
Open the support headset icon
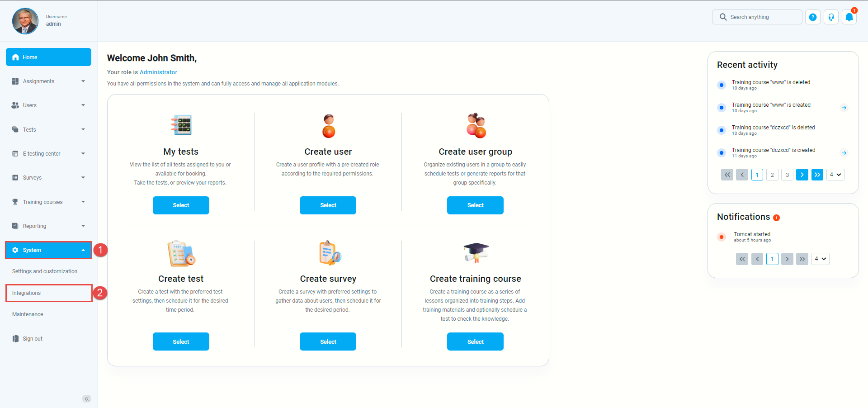831,17
